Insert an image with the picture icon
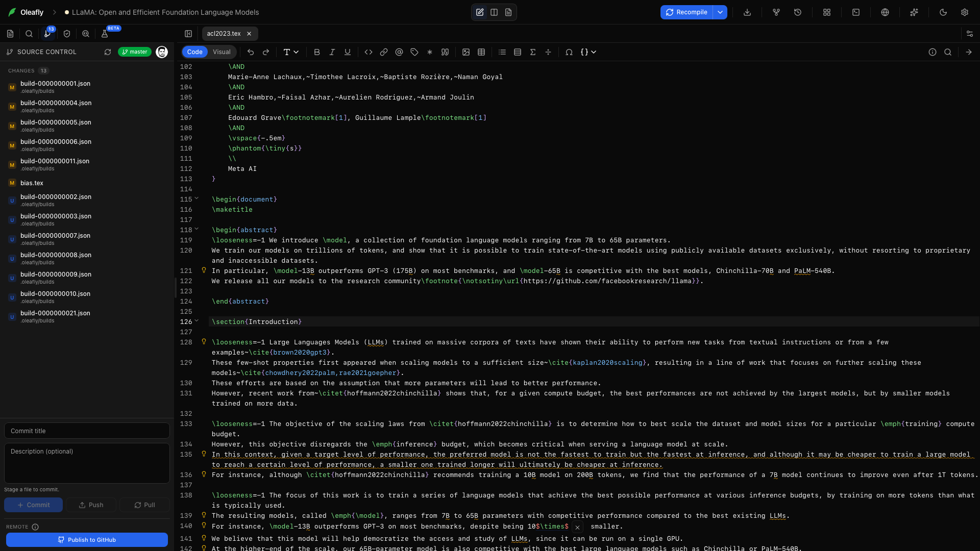Image resolution: width=980 pixels, height=551 pixels. click(466, 52)
